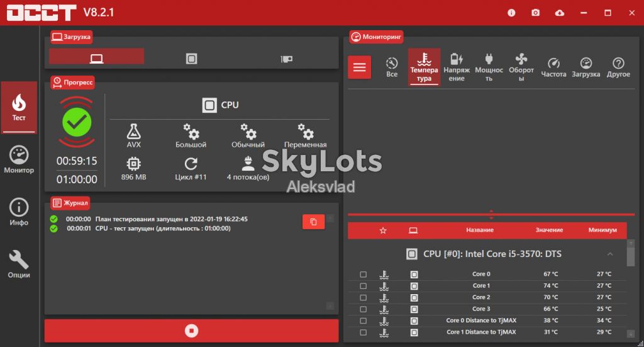
Task: Click Core 0 temperature sensor icon
Action: click(384, 274)
